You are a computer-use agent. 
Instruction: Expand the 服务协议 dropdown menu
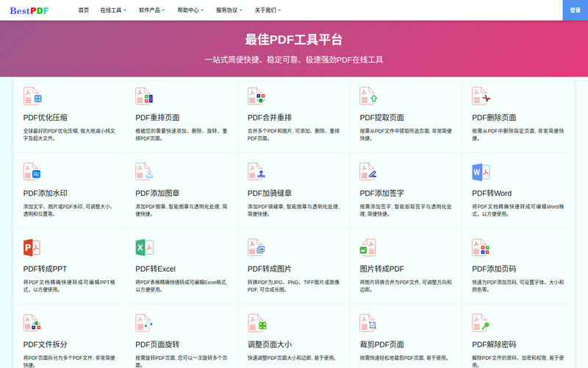(229, 10)
